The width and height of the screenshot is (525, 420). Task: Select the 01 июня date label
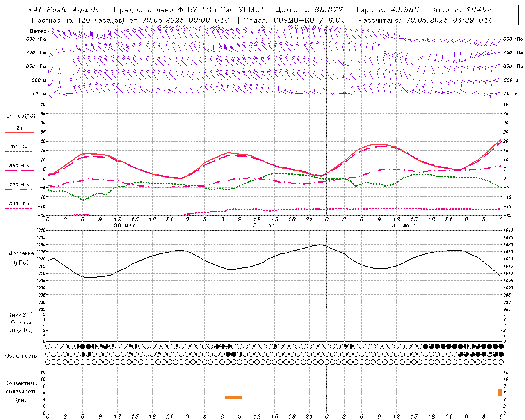pyautogui.click(x=403, y=226)
